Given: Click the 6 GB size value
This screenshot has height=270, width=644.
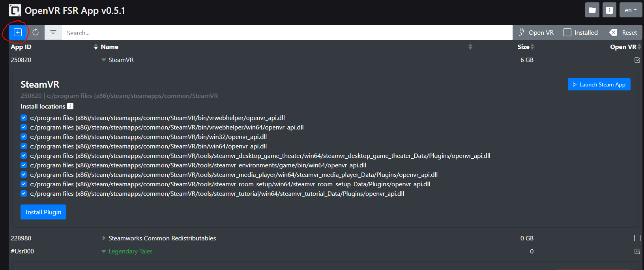Looking at the screenshot, I should 527,60.
